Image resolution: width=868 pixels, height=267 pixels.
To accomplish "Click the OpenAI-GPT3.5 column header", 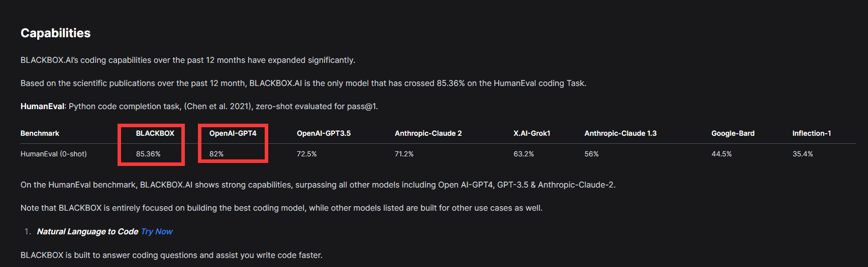I will [x=323, y=133].
